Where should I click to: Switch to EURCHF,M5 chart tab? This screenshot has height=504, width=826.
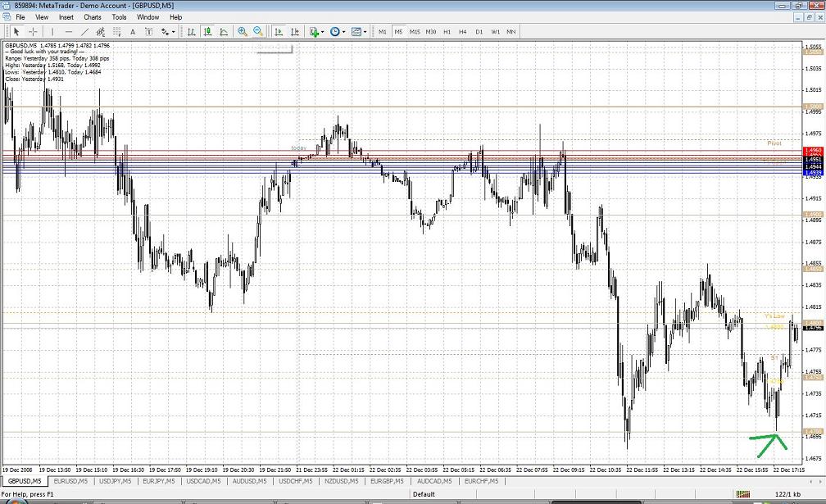pyautogui.click(x=482, y=481)
